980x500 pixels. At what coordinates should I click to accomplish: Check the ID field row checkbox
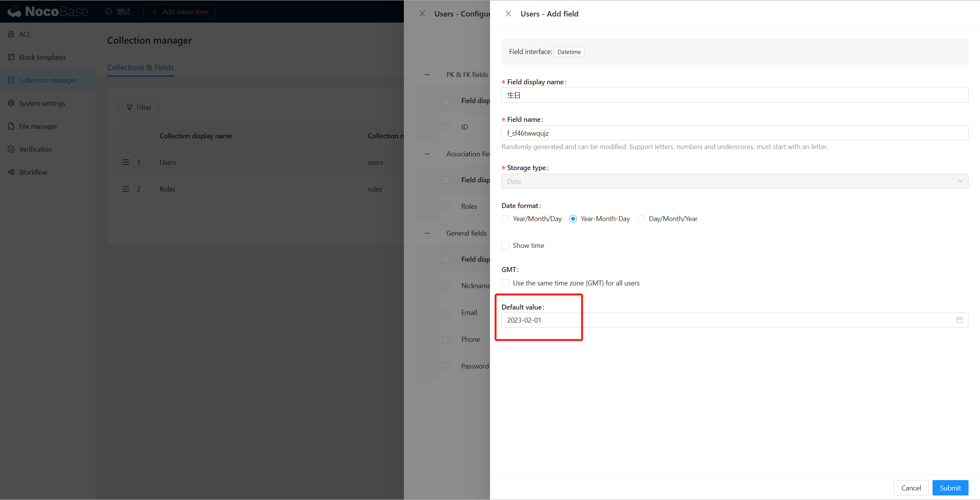click(x=446, y=127)
